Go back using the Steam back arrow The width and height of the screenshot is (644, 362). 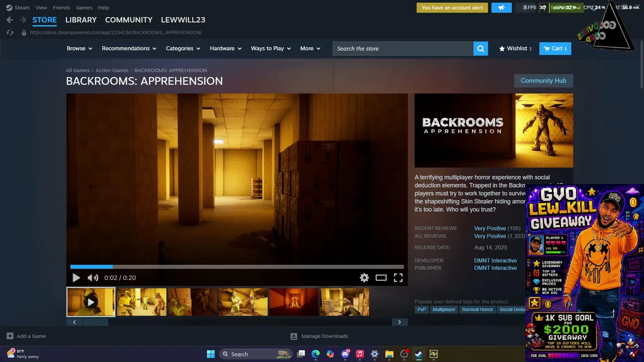pos(10,20)
